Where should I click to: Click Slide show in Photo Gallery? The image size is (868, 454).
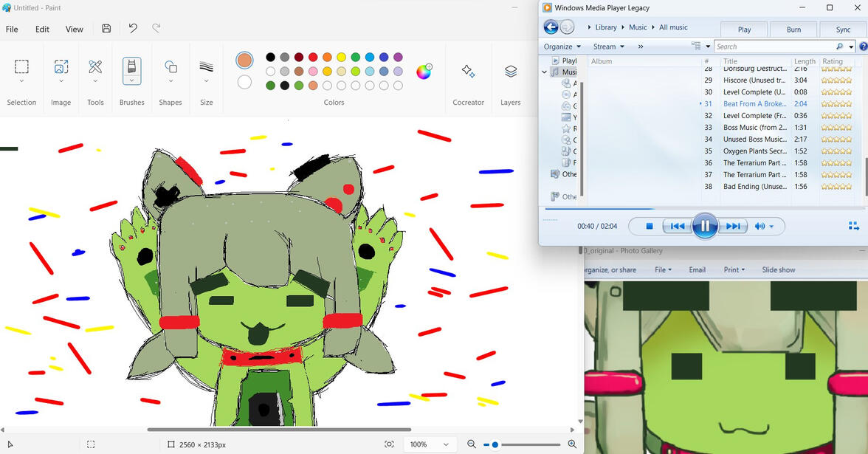778,270
